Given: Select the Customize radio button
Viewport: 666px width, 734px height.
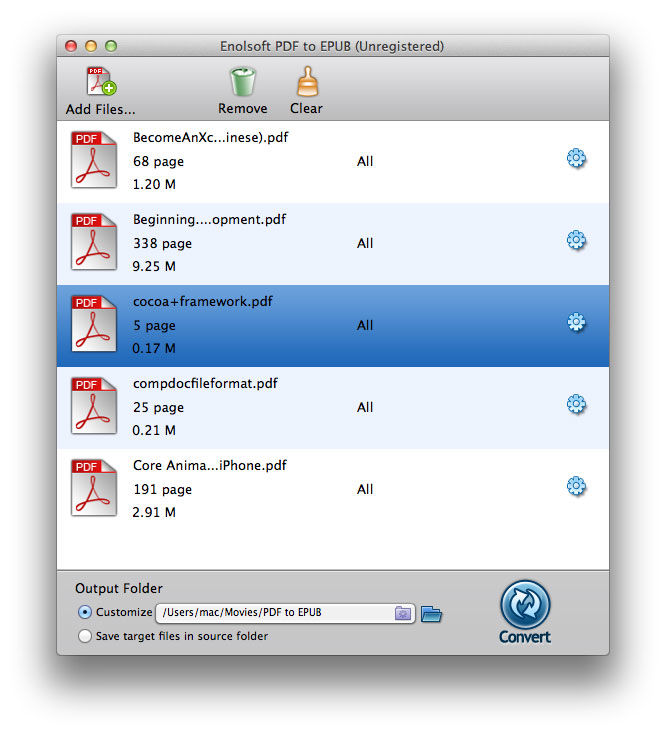Looking at the screenshot, I should tap(85, 612).
